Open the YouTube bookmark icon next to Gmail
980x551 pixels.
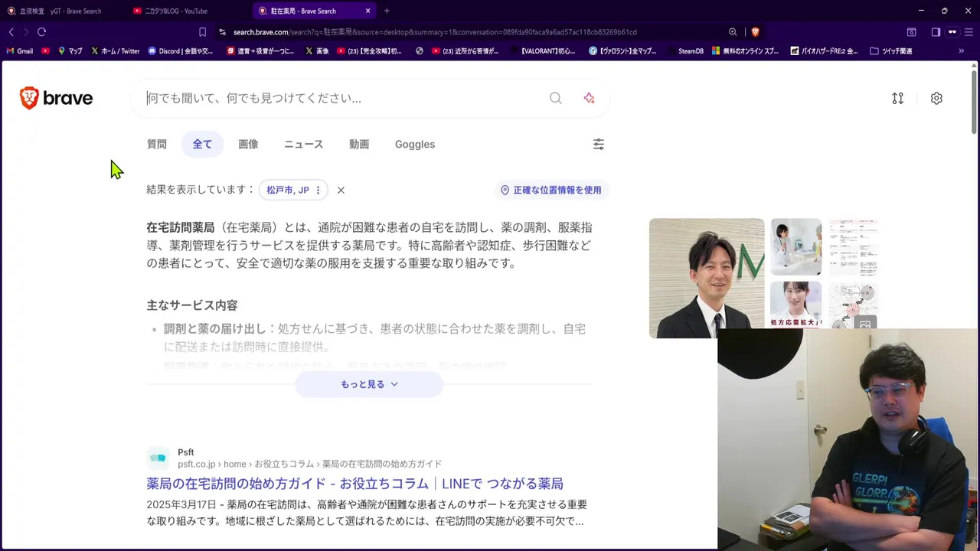point(46,51)
